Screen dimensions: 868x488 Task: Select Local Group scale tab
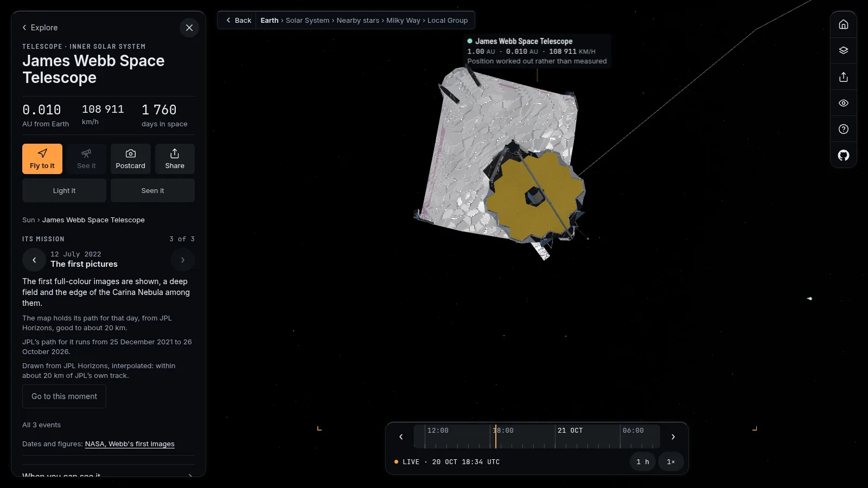[448, 20]
